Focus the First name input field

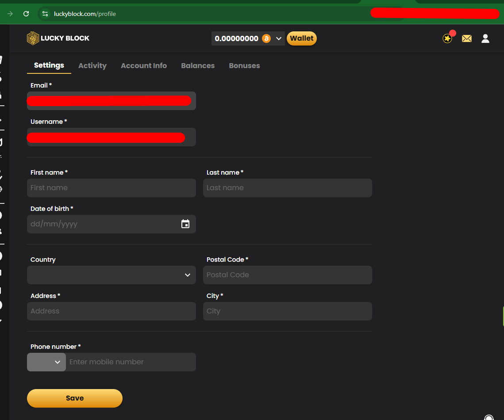[111, 188]
